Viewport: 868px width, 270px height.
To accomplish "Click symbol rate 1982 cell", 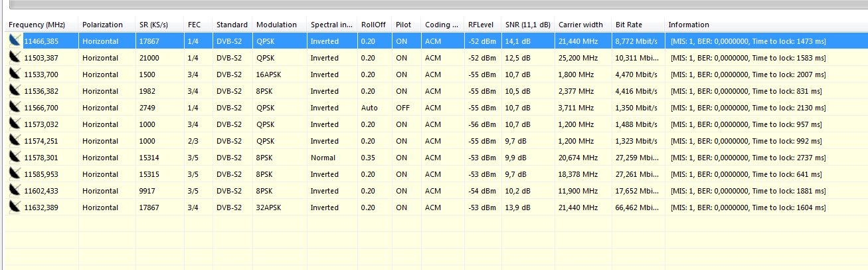I will point(147,91).
